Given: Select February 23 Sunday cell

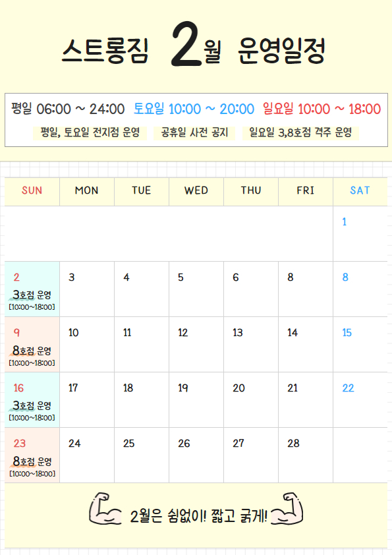Looking at the screenshot, I should click(32, 455).
